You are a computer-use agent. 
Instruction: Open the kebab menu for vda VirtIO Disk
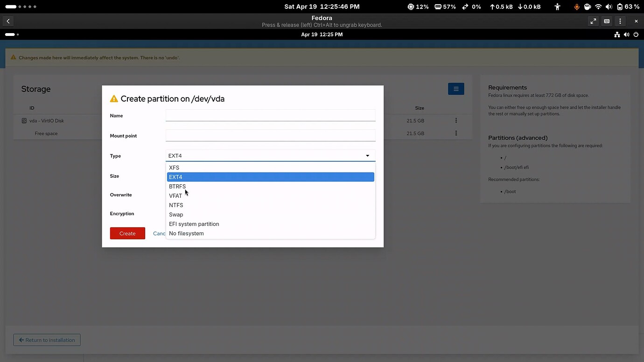(456, 120)
